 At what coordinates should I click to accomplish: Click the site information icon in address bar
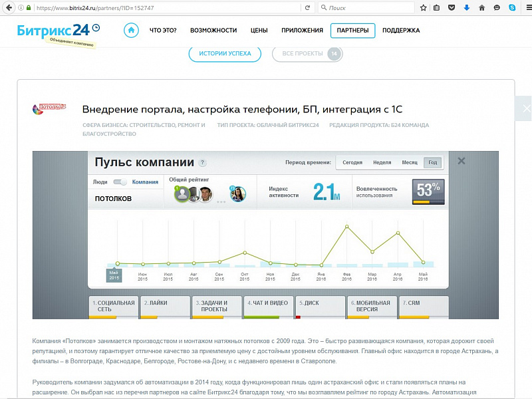21,7
